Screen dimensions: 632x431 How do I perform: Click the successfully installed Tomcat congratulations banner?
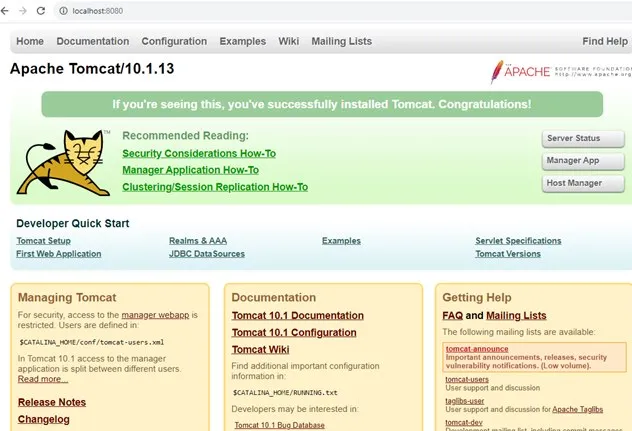point(322,104)
